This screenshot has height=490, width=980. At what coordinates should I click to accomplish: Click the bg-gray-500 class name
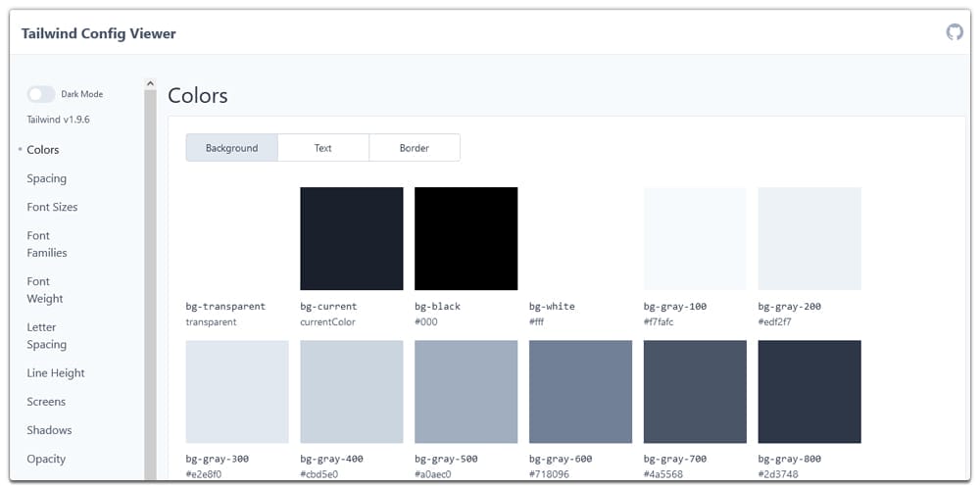click(446, 459)
